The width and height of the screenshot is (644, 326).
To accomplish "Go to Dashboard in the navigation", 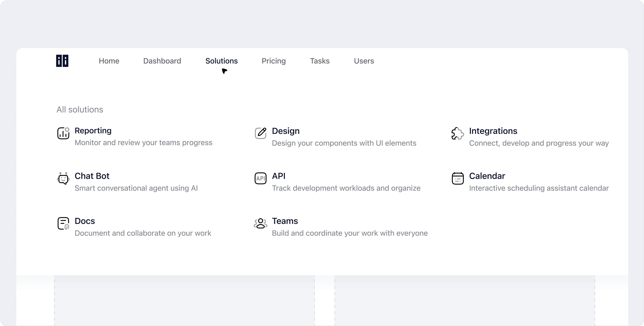I will click(x=162, y=61).
